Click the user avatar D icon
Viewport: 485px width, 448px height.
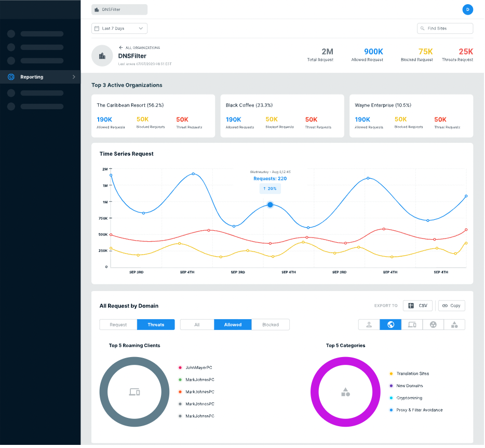click(468, 9)
